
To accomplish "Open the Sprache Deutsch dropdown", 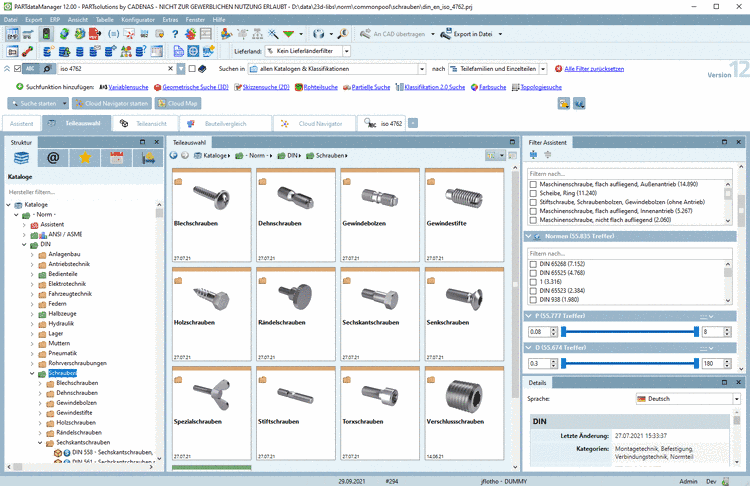I will point(689,398).
